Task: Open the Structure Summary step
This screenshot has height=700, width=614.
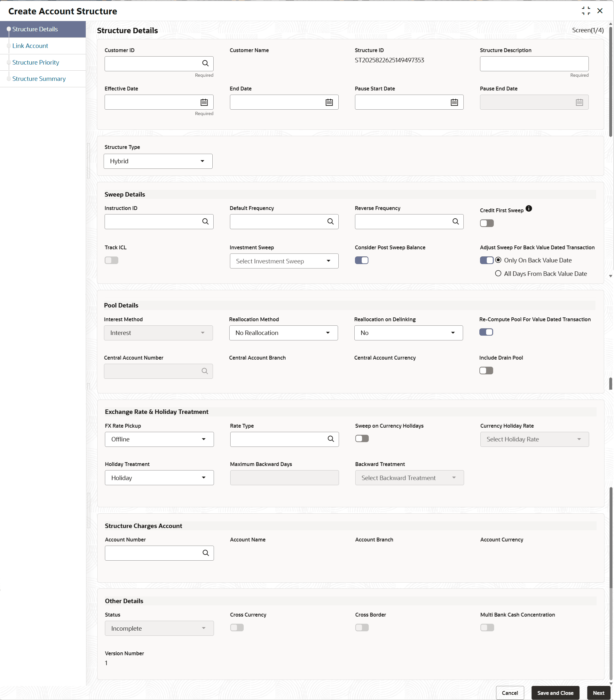Action: pyautogui.click(x=39, y=79)
